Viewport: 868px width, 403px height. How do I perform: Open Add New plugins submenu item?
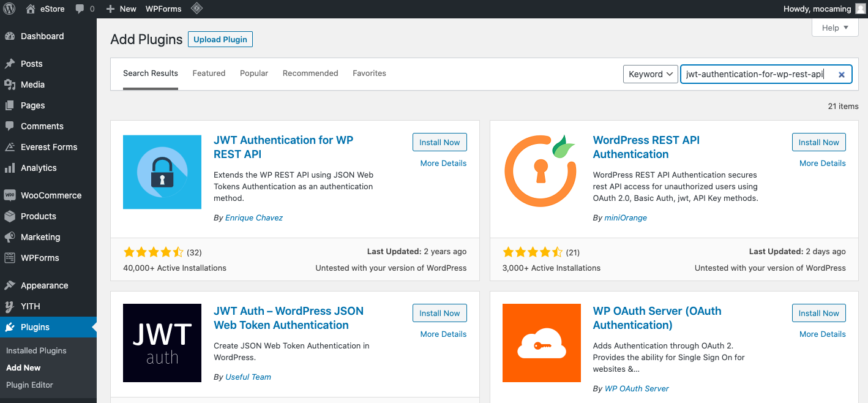pyautogui.click(x=23, y=367)
